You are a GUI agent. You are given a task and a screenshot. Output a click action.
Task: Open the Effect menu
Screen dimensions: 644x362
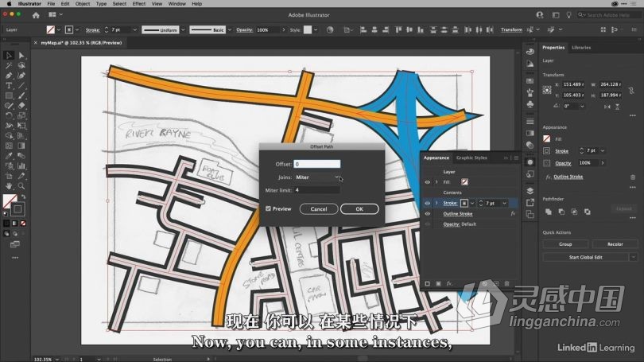click(x=139, y=4)
